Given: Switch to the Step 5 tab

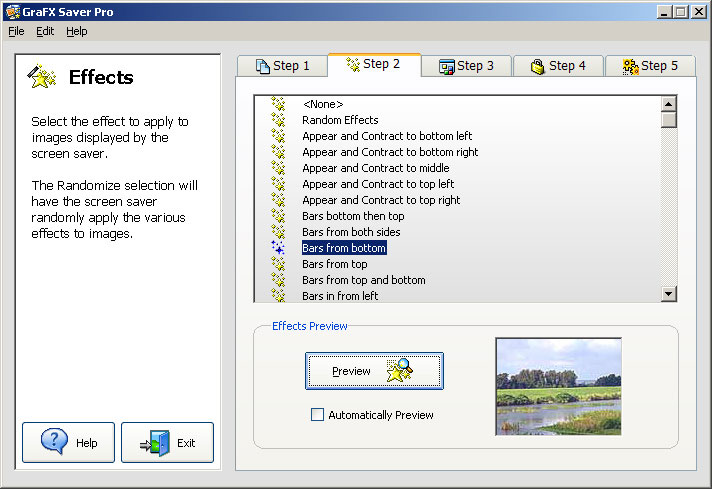Looking at the screenshot, I should click(650, 66).
